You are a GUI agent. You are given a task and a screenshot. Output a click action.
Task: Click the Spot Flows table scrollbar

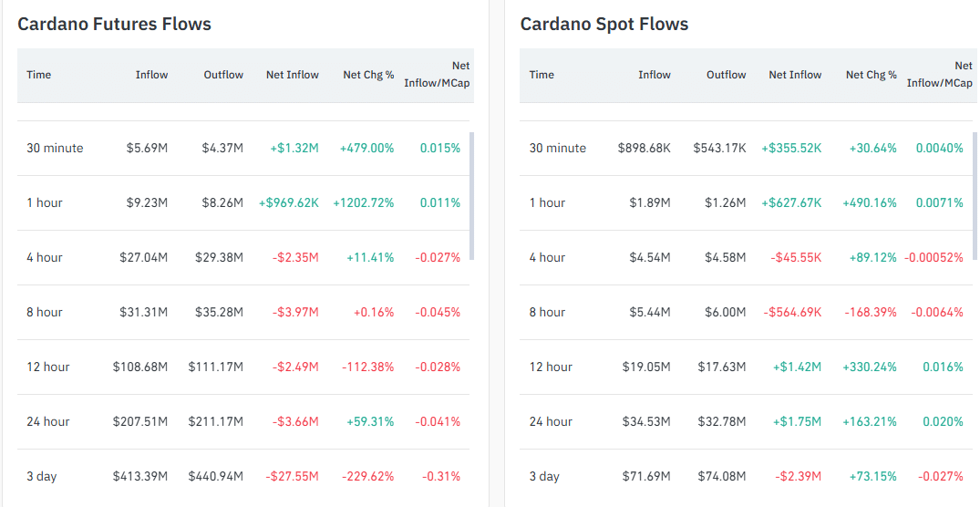[975, 195]
